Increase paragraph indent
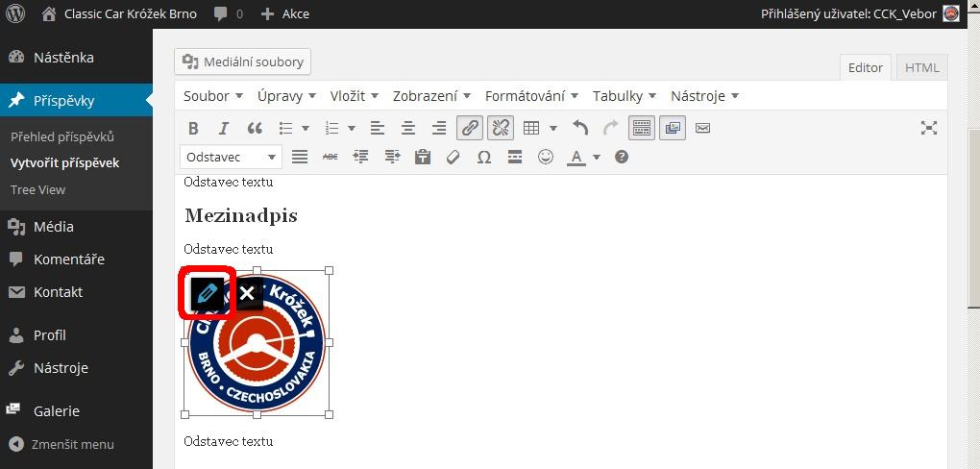Screen dimensions: 980x469 click(392, 157)
